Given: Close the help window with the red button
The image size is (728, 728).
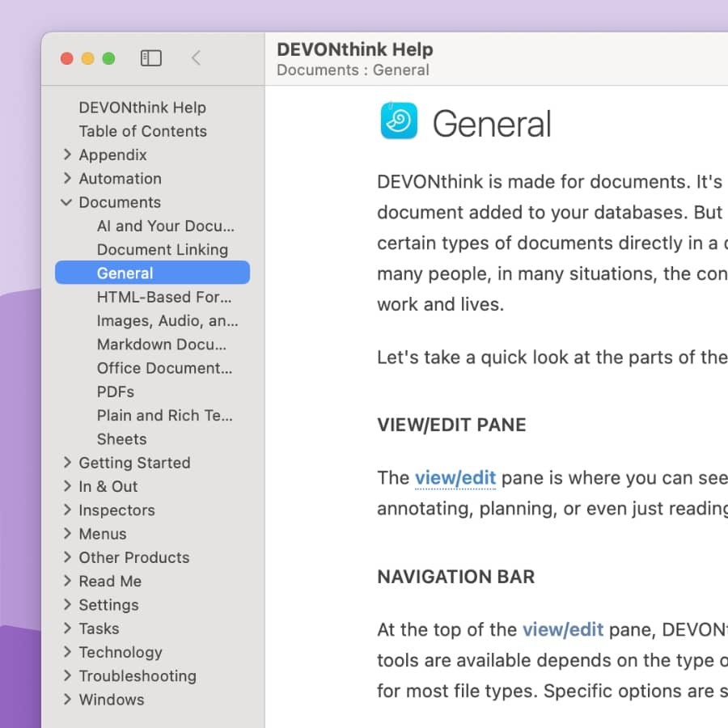Looking at the screenshot, I should 67,58.
